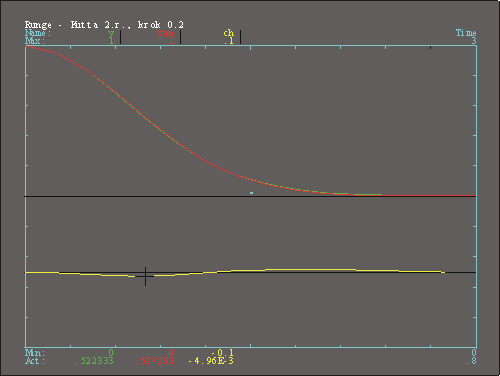This screenshot has width=500, height=376.
Task: Click the small cyan marker above zero line
Action: (251, 193)
